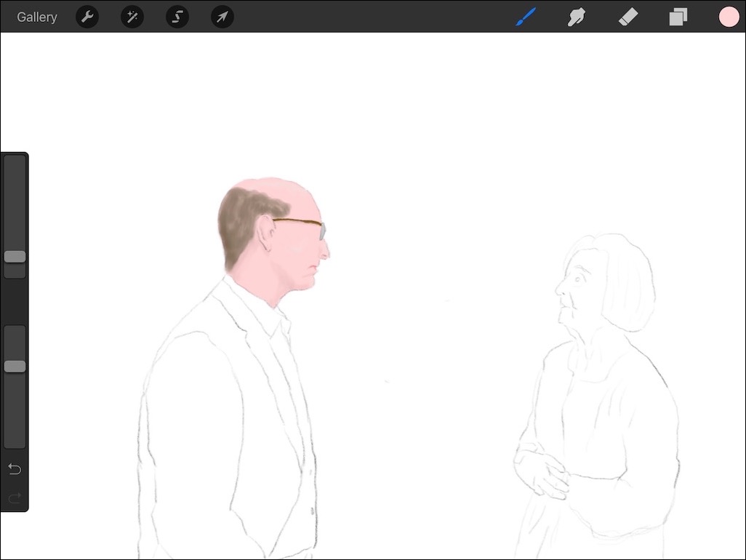Viewport: 746px width, 560px height.
Task: Open the active brush settings
Action: (x=526, y=16)
